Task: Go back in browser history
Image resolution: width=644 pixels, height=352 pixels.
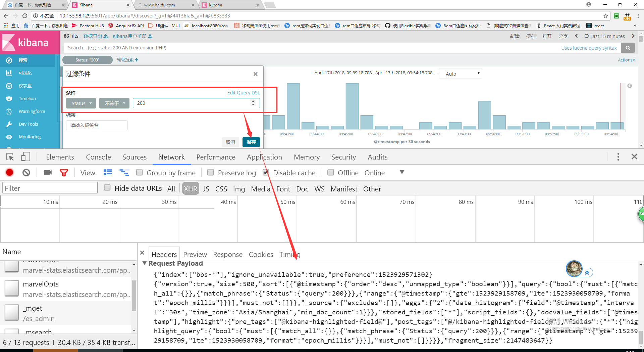Action: [6, 16]
